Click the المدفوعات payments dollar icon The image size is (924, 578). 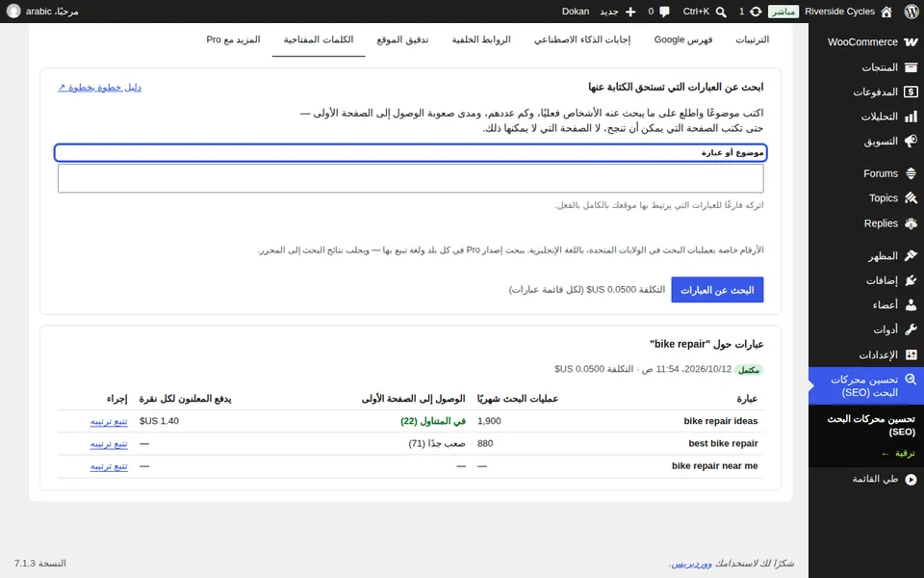(911, 92)
